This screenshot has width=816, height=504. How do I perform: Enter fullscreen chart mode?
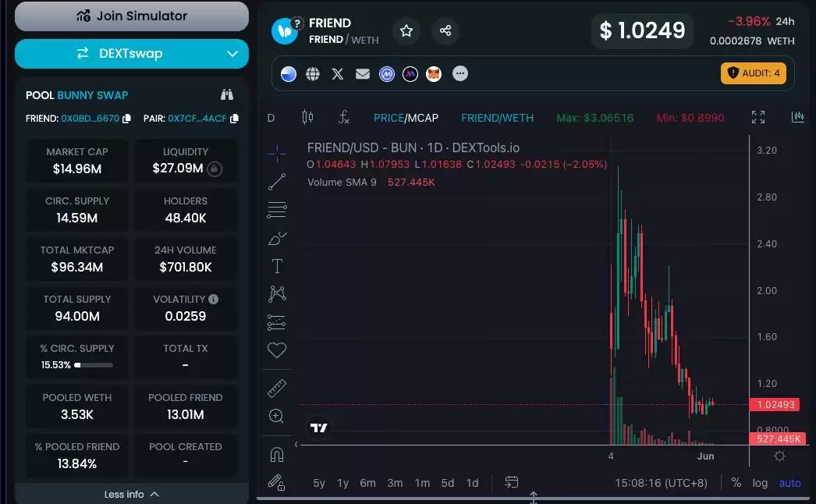point(757,116)
